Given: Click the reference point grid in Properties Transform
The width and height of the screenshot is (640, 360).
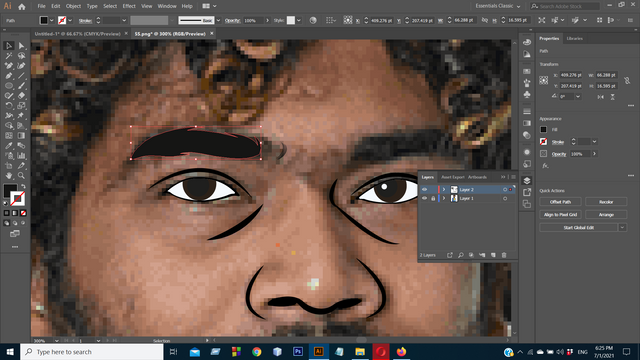Looking at the screenshot, I should tap(544, 80).
